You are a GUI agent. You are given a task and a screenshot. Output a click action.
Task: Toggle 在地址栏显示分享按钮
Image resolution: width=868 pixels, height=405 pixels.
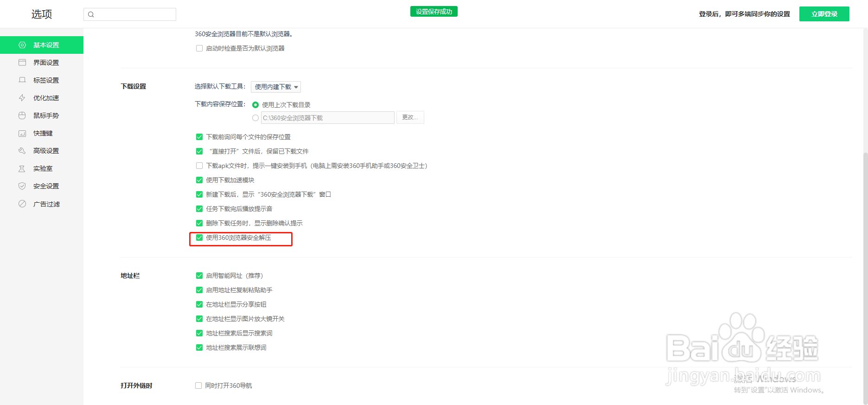[x=199, y=304]
